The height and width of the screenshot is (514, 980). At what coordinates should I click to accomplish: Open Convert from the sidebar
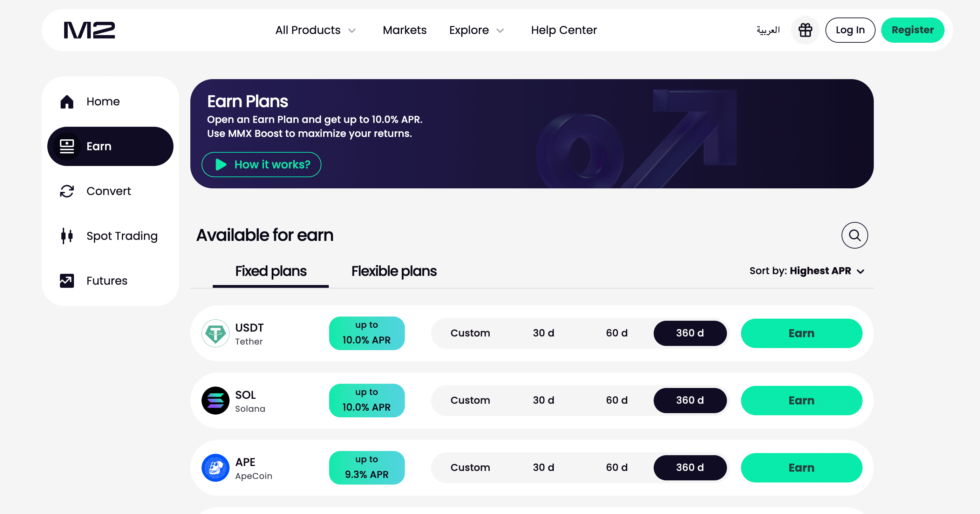click(67, 191)
